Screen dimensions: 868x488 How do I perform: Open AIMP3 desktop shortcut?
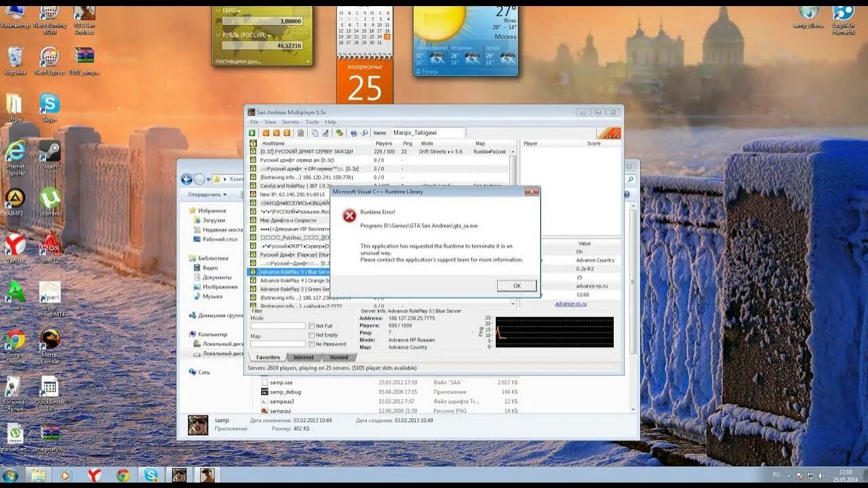tap(15, 201)
